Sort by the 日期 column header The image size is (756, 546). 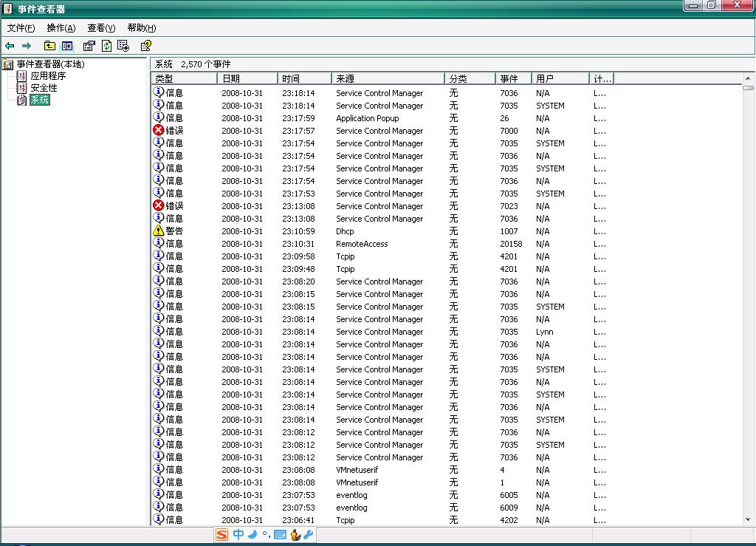pyautogui.click(x=247, y=78)
